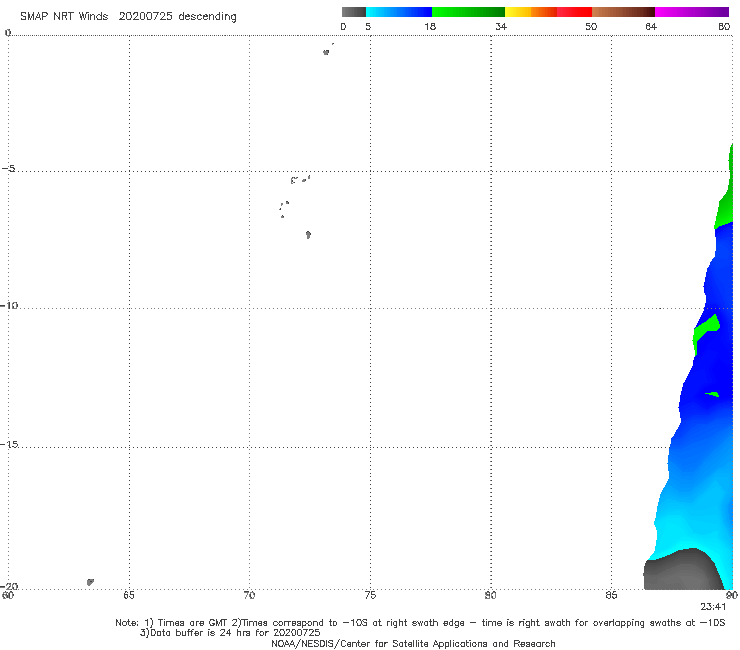Pick the brown segment of the color bar
The height and width of the screenshot is (650, 740).
pyautogui.click(x=623, y=12)
